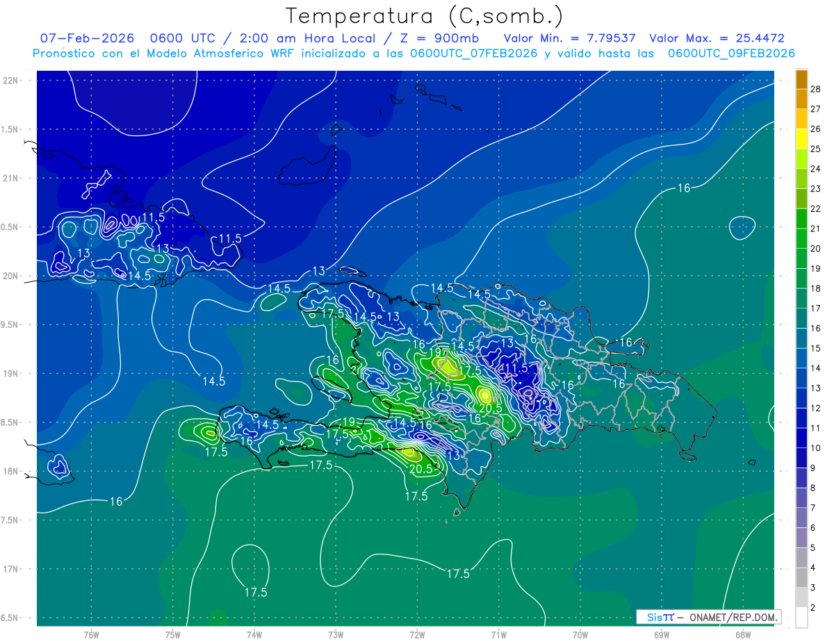
Task: Click the "ONAMET/REP.DOM." credit label
Action: [734, 617]
